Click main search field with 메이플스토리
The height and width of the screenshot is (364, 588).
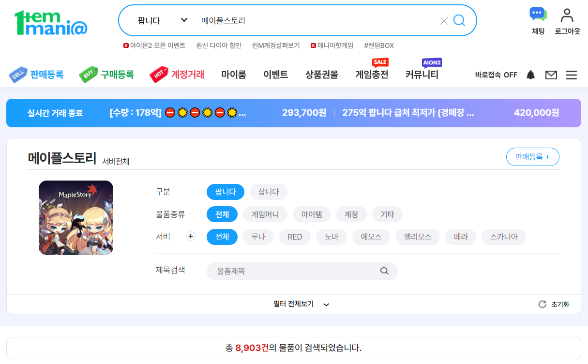coord(317,21)
